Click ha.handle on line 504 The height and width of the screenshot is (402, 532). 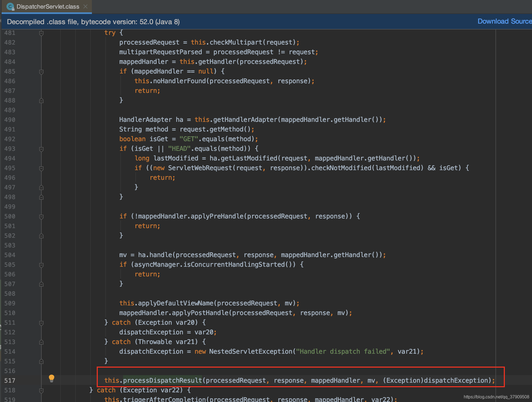(x=155, y=255)
